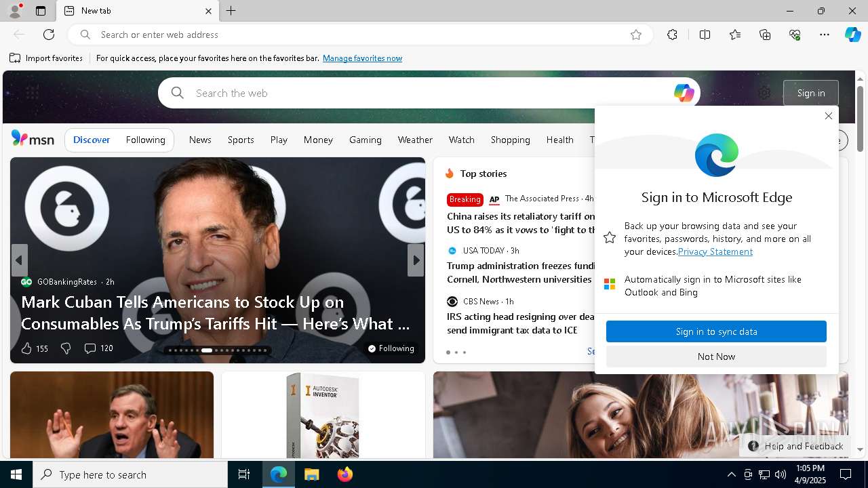Screen dimensions: 868x488
Task: Toggle Split screen icon
Action: pyautogui.click(x=705, y=35)
